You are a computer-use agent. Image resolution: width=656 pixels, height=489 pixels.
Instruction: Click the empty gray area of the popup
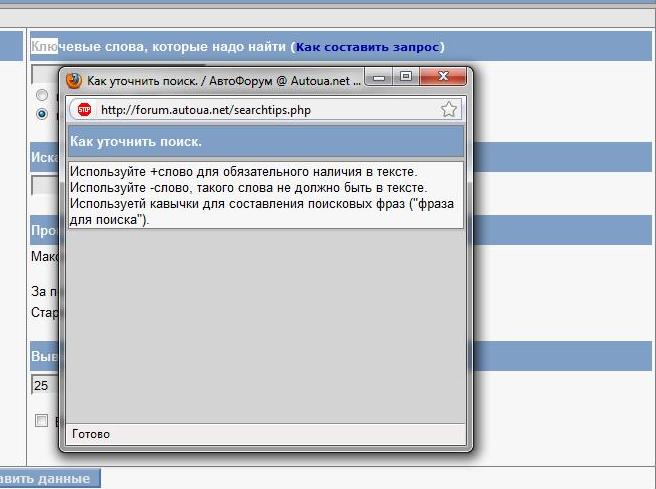265,320
